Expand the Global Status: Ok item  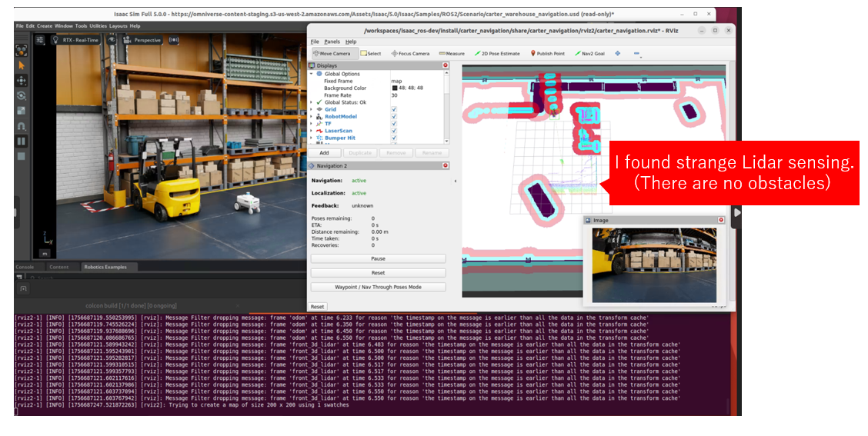(311, 102)
